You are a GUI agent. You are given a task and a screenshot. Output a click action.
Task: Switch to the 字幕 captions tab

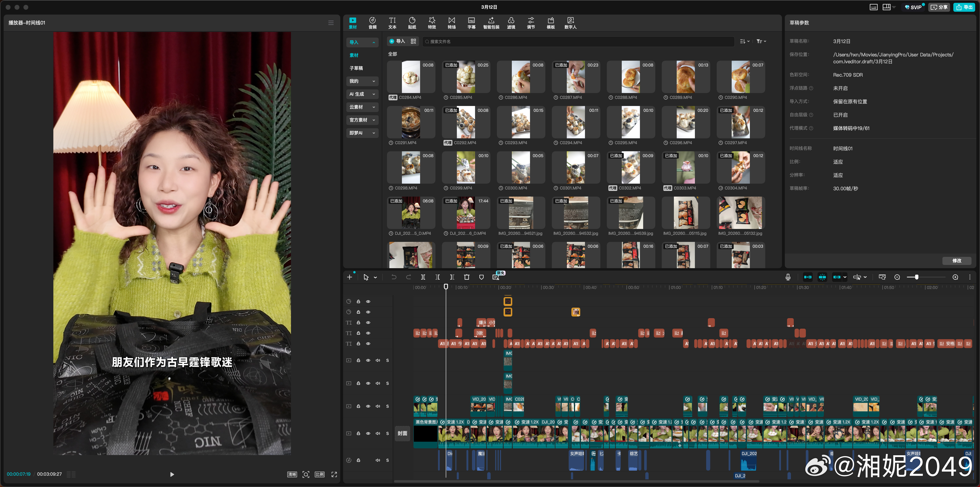471,23
